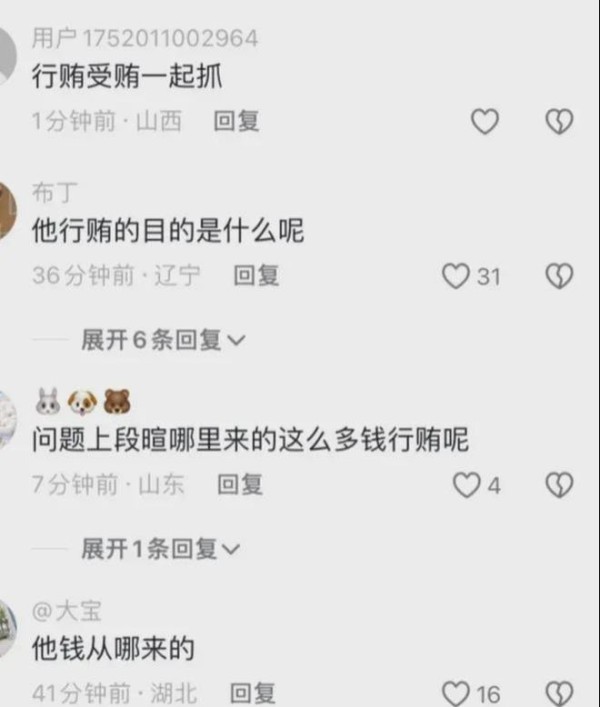The height and width of the screenshot is (707, 600).
Task: Dislike 布丁's comment about 行贿的目的
Action: click(x=559, y=276)
